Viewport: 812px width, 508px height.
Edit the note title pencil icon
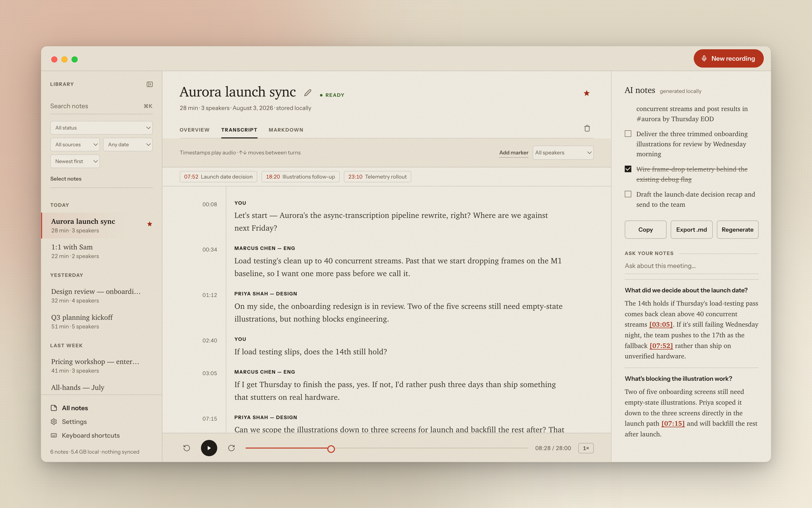click(x=308, y=93)
